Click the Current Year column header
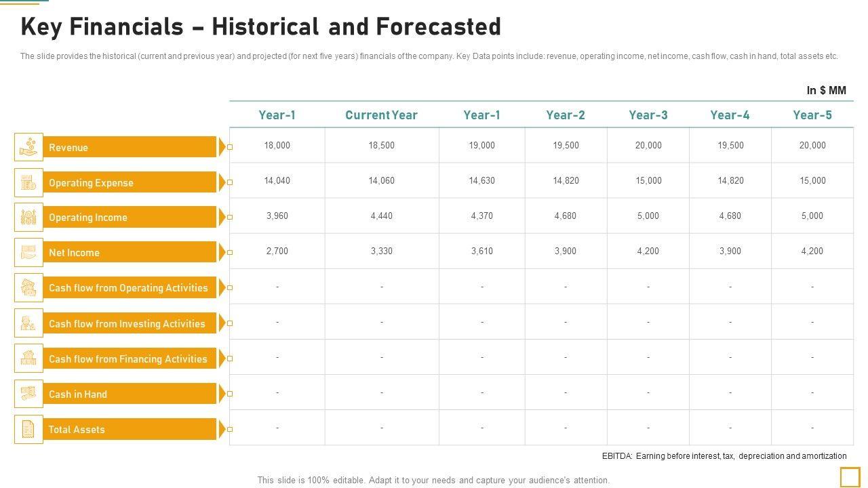868x488 pixels. tap(381, 115)
